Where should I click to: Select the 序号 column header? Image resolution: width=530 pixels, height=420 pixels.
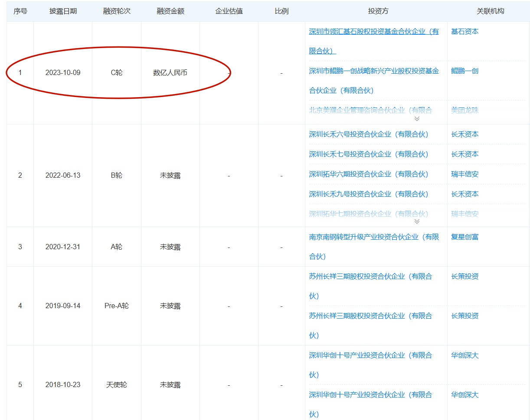20,11
